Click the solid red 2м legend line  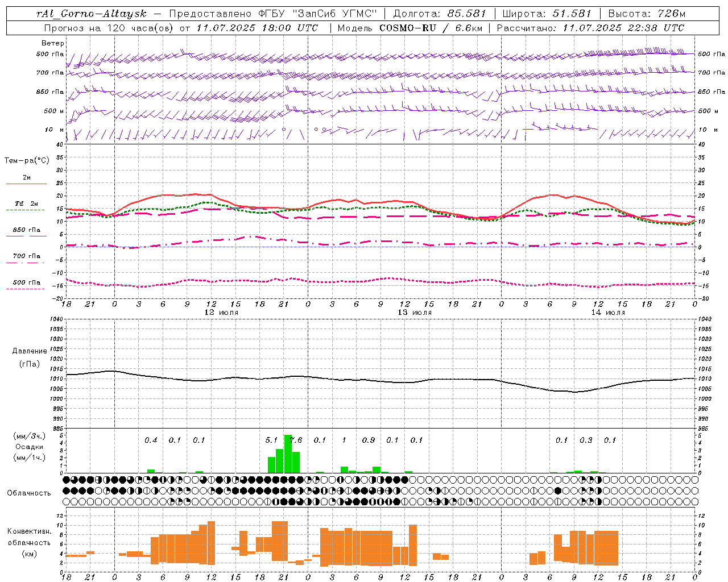tap(26, 184)
